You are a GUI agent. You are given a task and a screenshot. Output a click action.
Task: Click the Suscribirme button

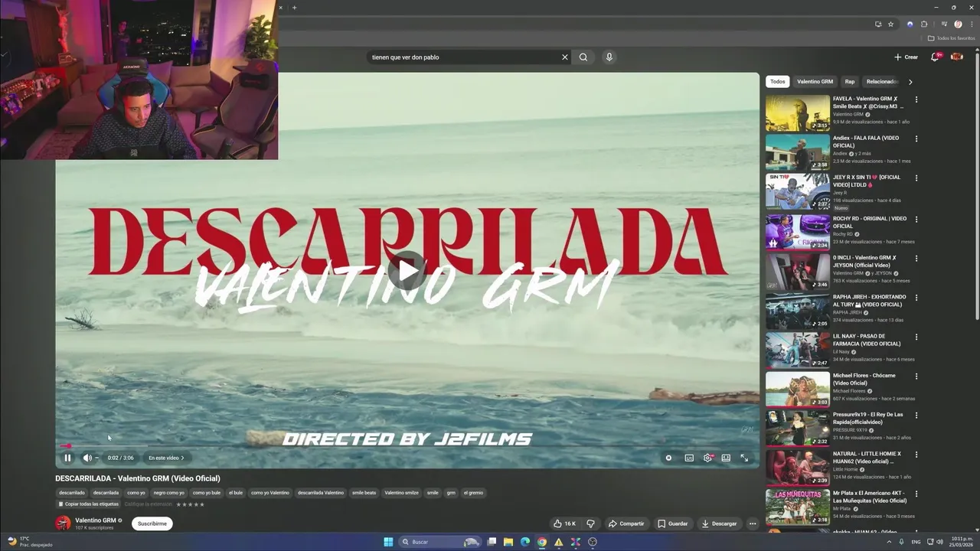coord(152,523)
